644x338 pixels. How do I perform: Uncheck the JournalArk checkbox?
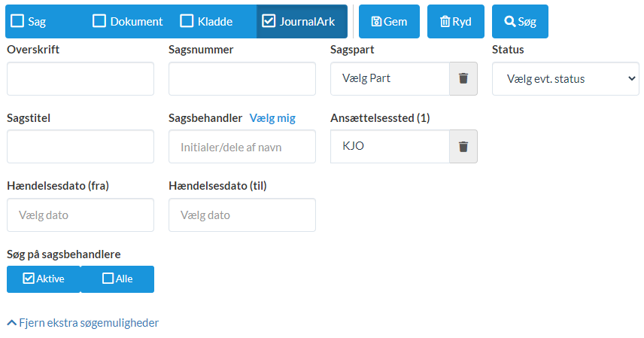coord(269,21)
